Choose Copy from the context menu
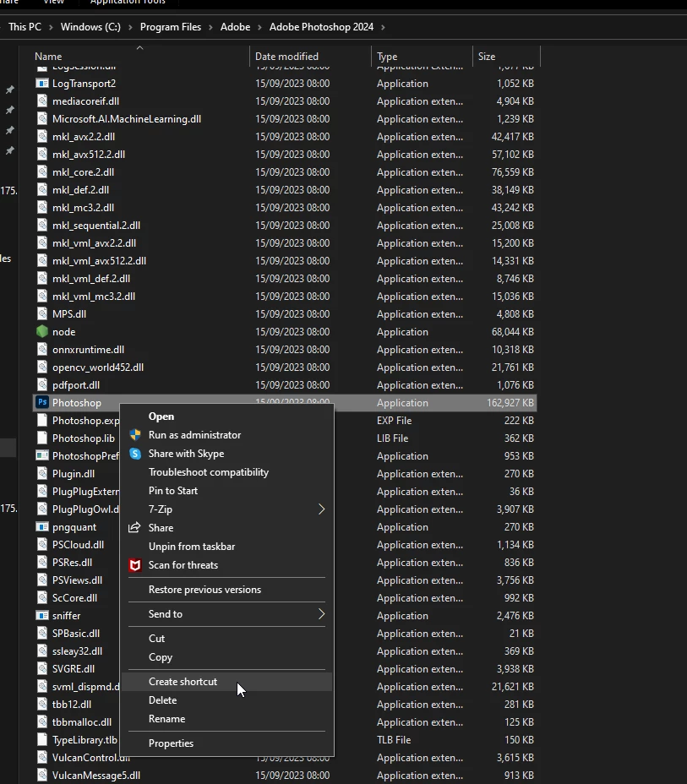 pyautogui.click(x=161, y=657)
